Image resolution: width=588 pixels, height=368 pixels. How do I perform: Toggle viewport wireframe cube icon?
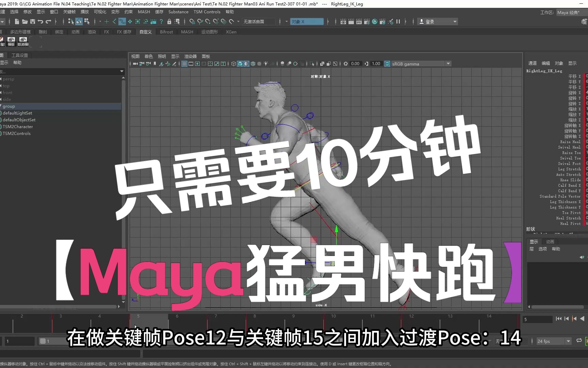pyautogui.click(x=233, y=64)
